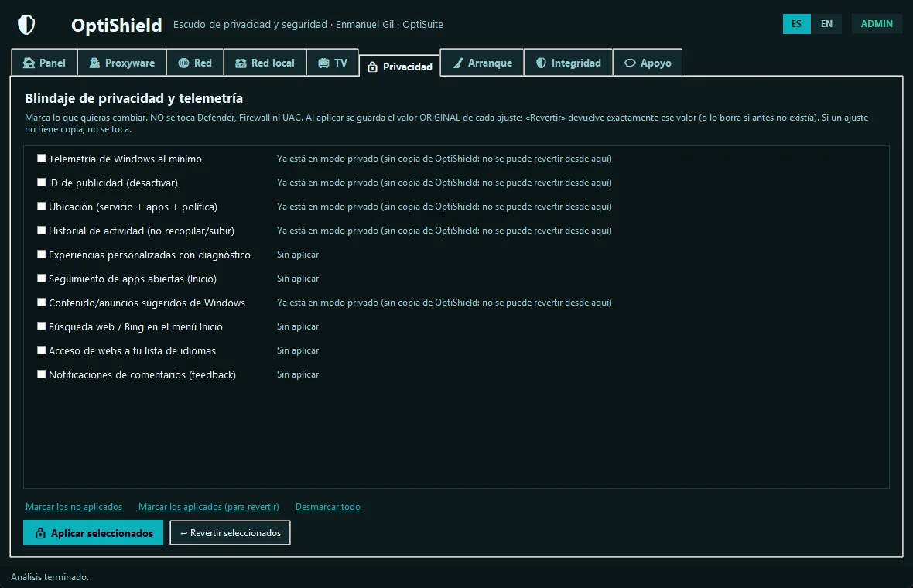Image resolution: width=913 pixels, height=588 pixels.
Task: Click Desmarcar todo link
Action: [328, 507]
